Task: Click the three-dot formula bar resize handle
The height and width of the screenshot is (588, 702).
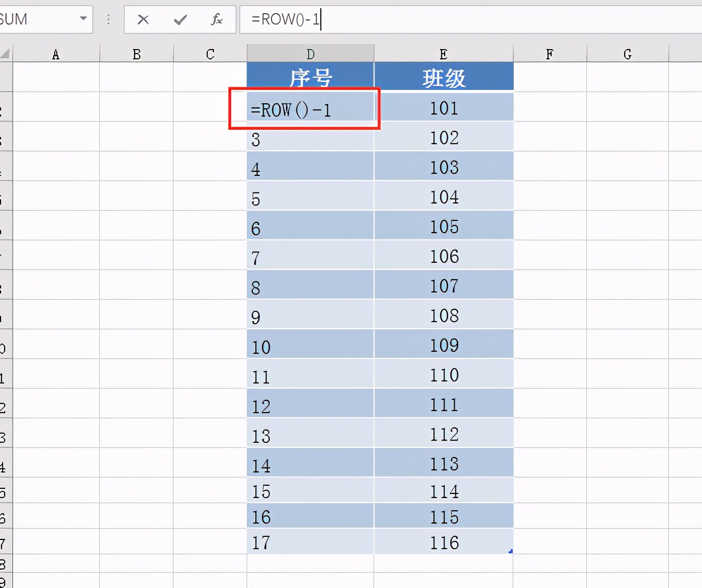Action: tap(108, 20)
